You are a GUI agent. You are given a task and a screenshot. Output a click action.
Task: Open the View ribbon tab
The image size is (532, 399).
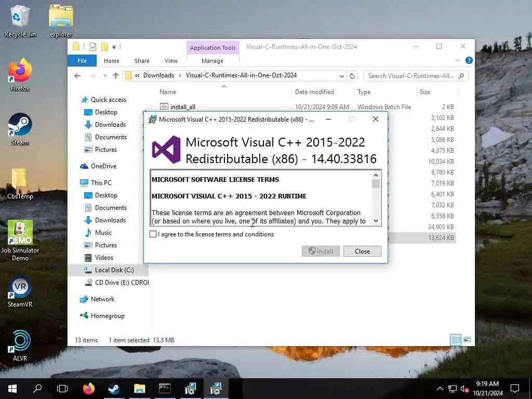[171, 61]
